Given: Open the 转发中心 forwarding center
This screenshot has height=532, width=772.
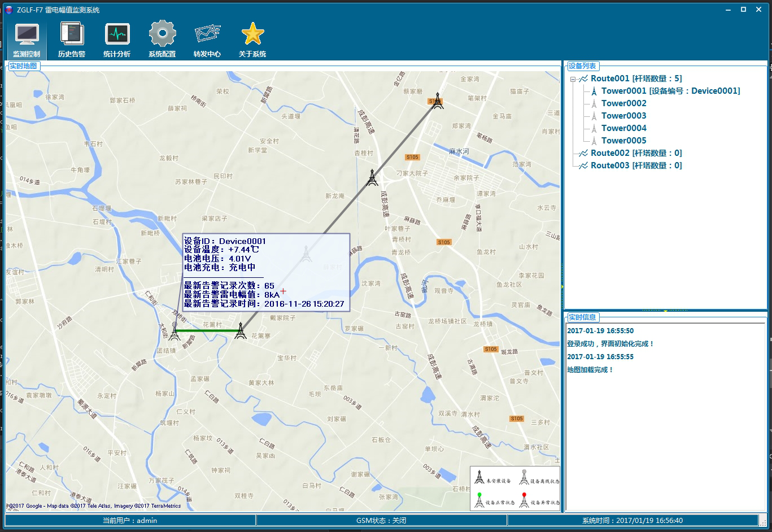Looking at the screenshot, I should tap(207, 40).
